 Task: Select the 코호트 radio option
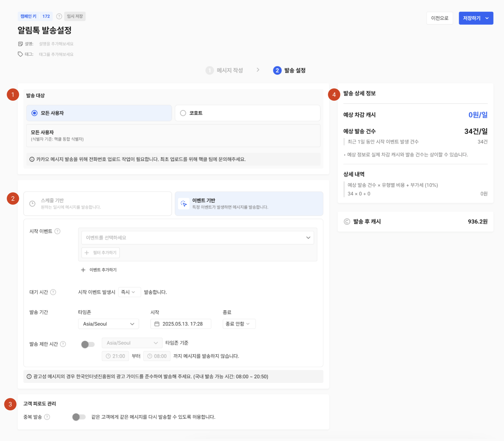(x=183, y=113)
